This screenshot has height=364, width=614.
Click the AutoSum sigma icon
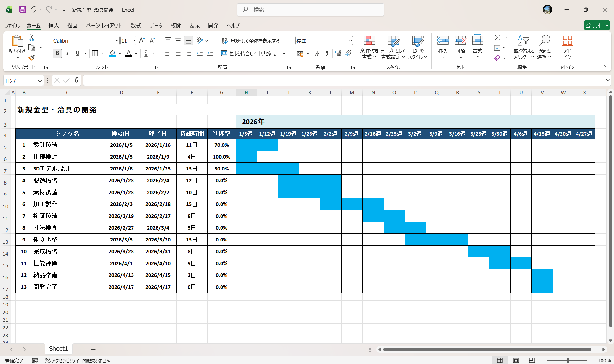[497, 38]
